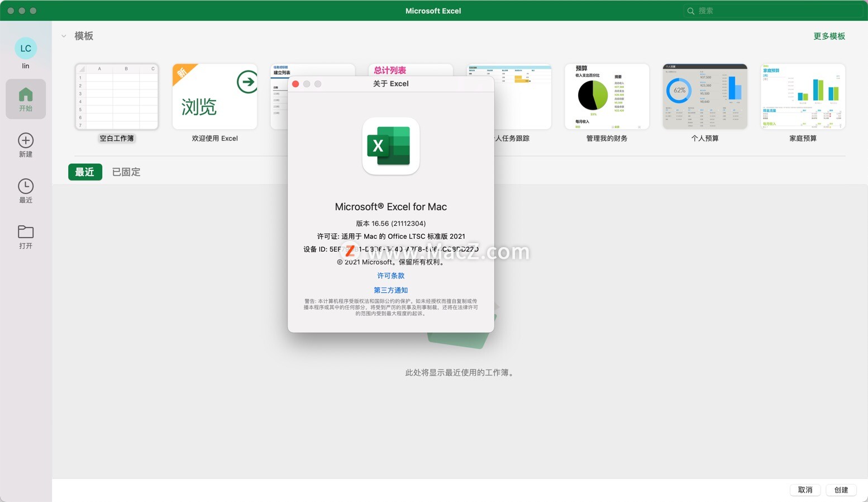
Task: Close the 关于 Excel dialog
Action: tap(295, 84)
